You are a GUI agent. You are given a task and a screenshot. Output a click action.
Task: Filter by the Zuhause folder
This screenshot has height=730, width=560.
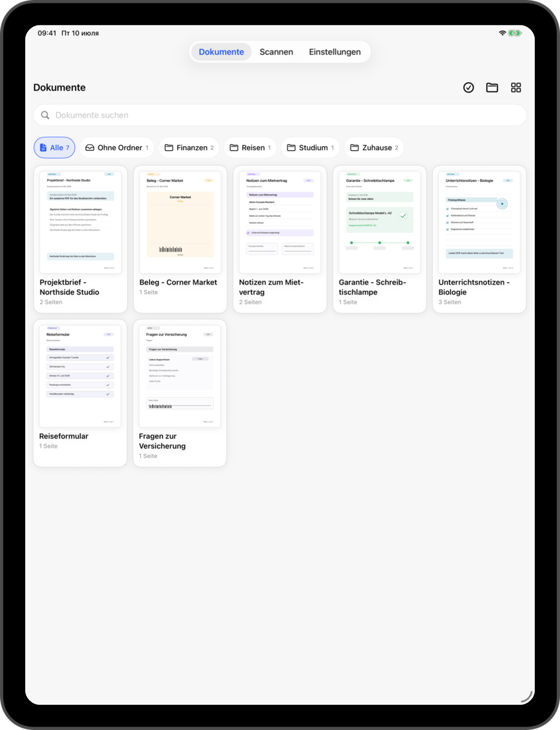[x=374, y=148]
